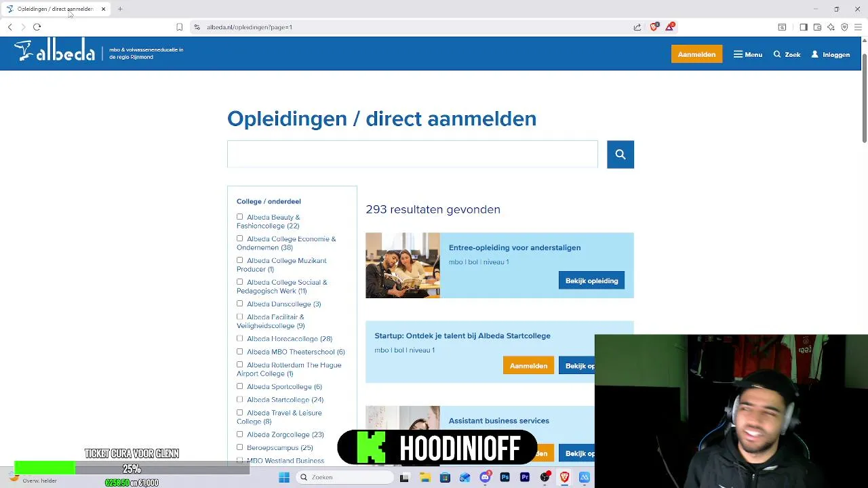Click the 'College / onderdeel' filter heading

(269, 201)
